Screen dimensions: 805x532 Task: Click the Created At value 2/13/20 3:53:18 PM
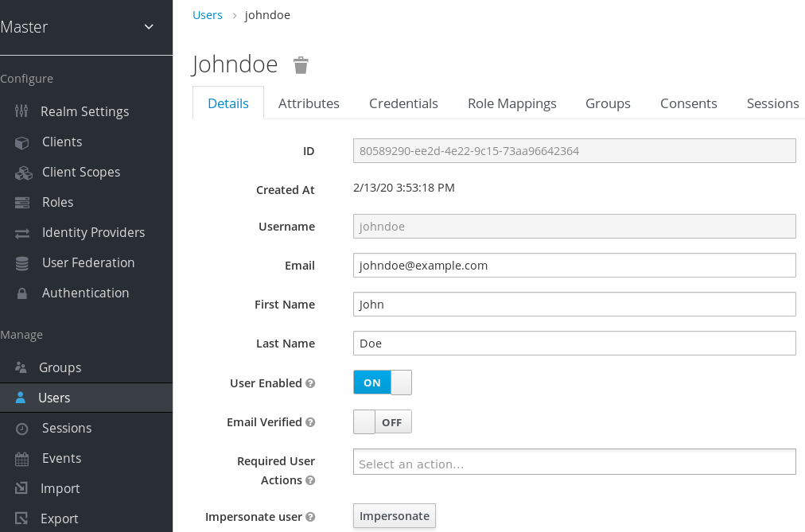click(404, 188)
